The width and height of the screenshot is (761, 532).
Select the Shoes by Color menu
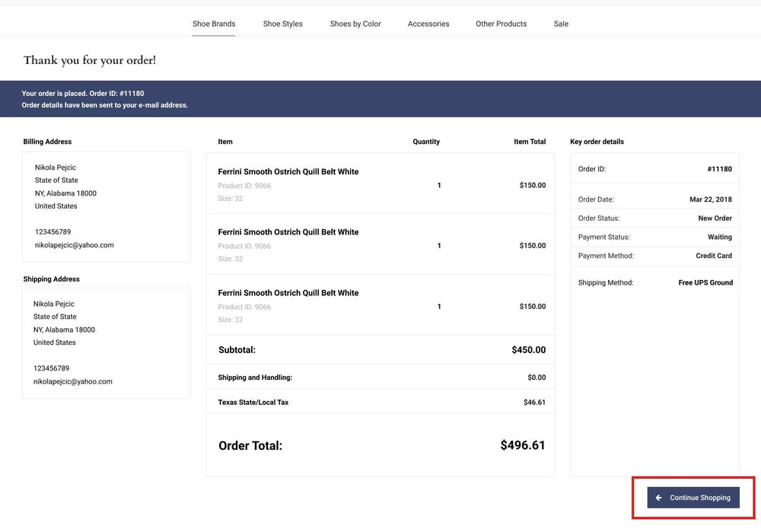[355, 24]
